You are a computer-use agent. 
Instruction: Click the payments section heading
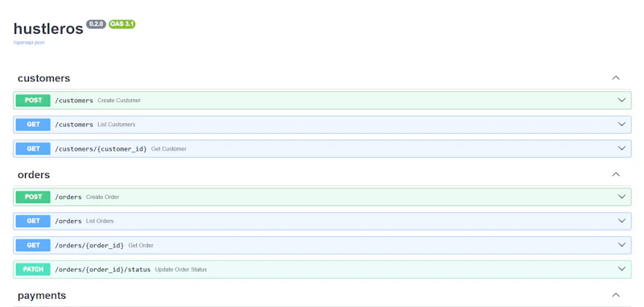(42, 296)
